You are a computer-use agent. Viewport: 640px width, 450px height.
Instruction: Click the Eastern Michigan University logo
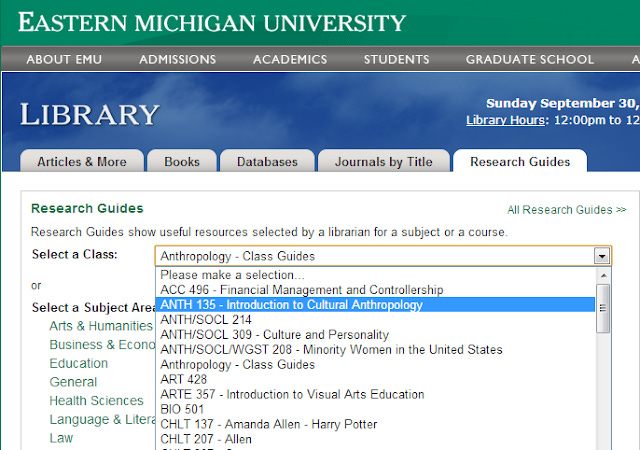(212, 23)
